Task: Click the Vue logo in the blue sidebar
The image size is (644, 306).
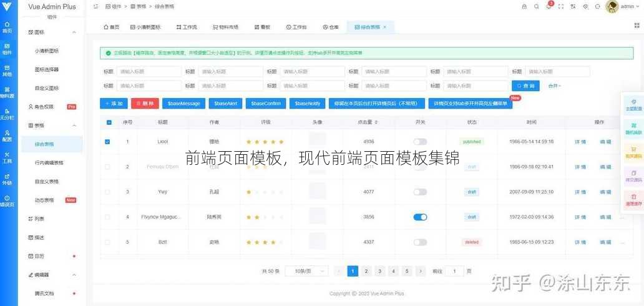Action: [7, 7]
